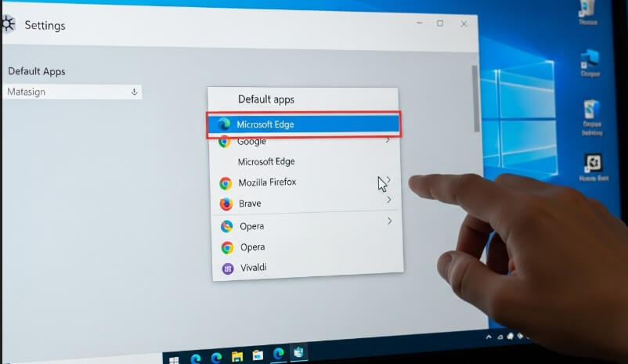Image resolution: width=628 pixels, height=364 pixels.
Task: Select Brave from the Default apps list
Action: 306,204
